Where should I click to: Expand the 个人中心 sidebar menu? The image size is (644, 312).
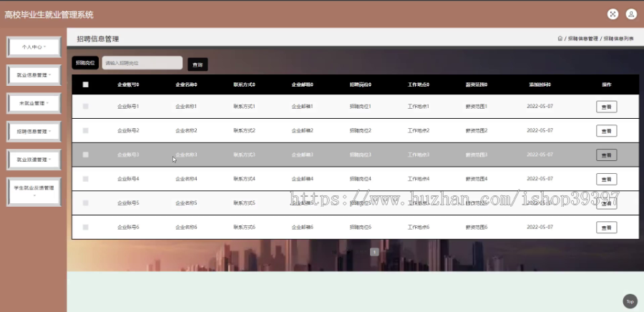point(34,47)
